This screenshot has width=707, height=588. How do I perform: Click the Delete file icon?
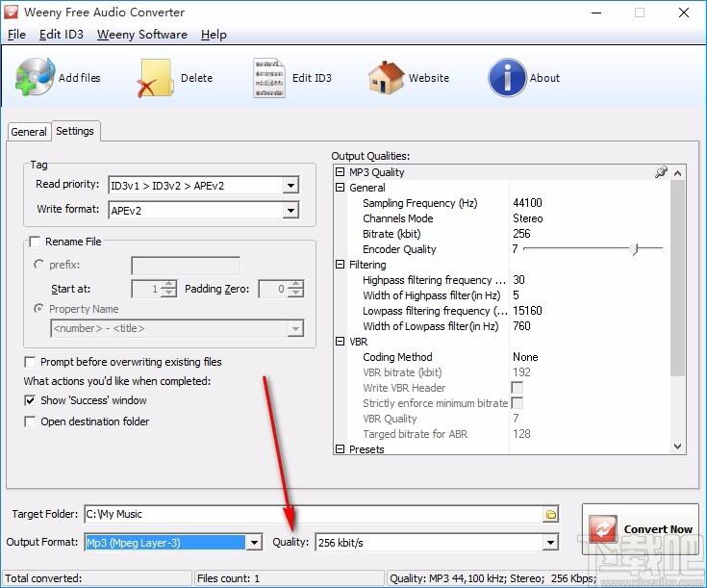point(155,78)
